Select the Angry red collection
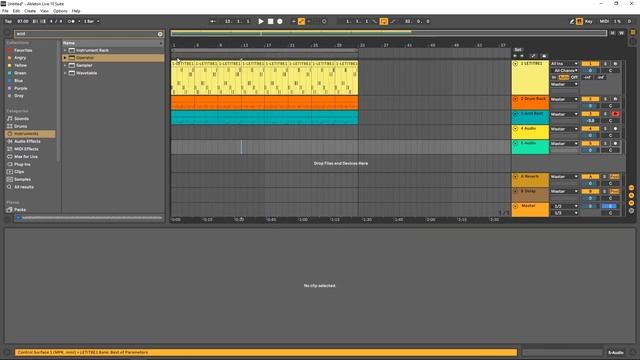The image size is (640, 360). (x=20, y=58)
